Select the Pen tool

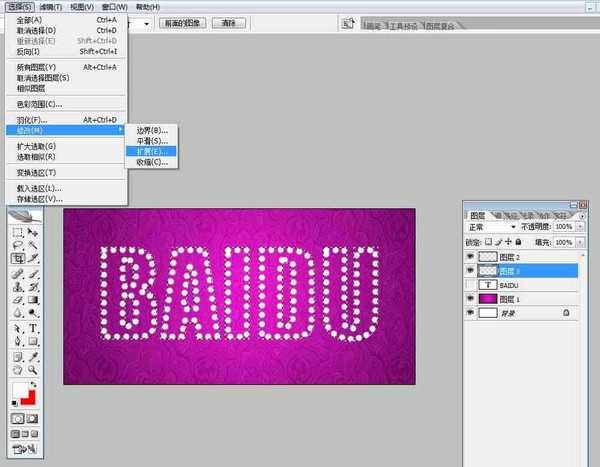[18, 341]
